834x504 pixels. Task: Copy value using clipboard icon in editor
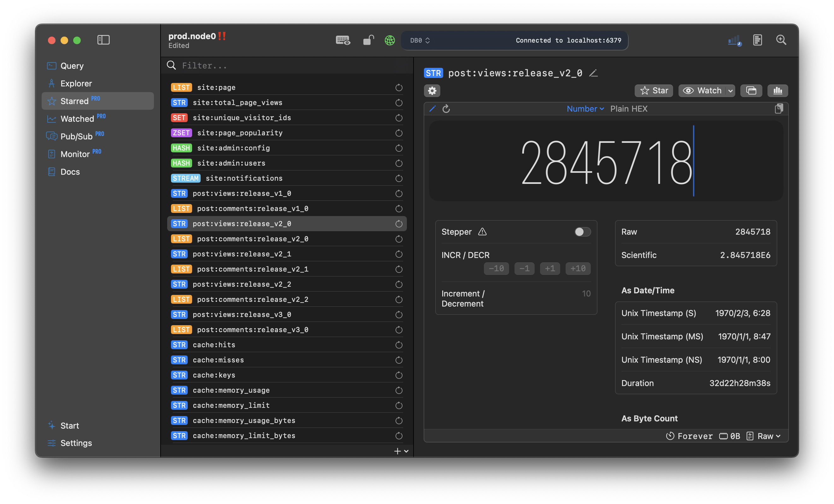tap(778, 108)
